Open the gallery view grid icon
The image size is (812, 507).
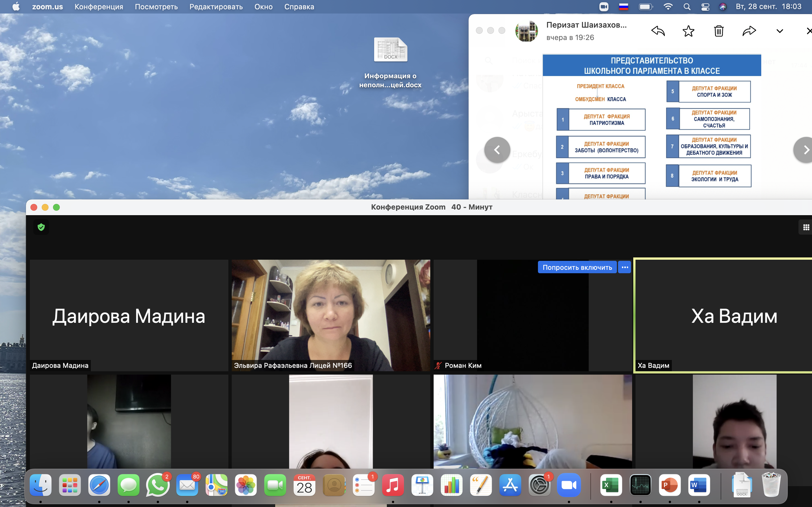(806, 227)
